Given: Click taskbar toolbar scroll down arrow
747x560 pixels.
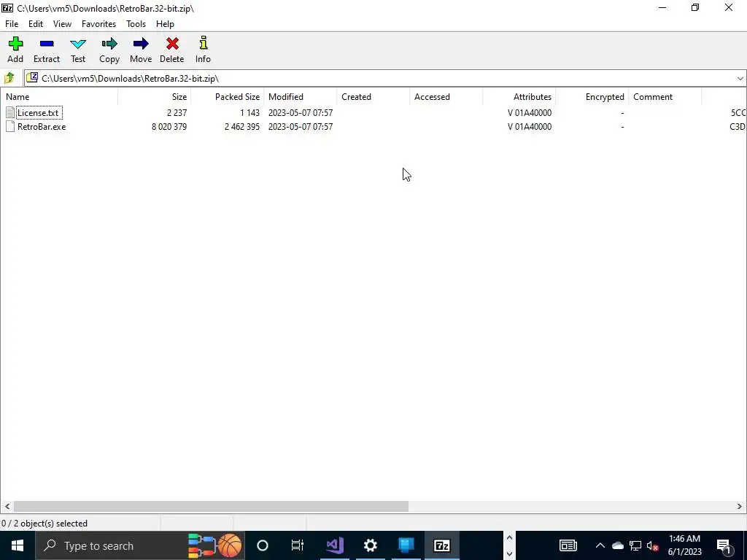Looking at the screenshot, I should click(508, 553).
